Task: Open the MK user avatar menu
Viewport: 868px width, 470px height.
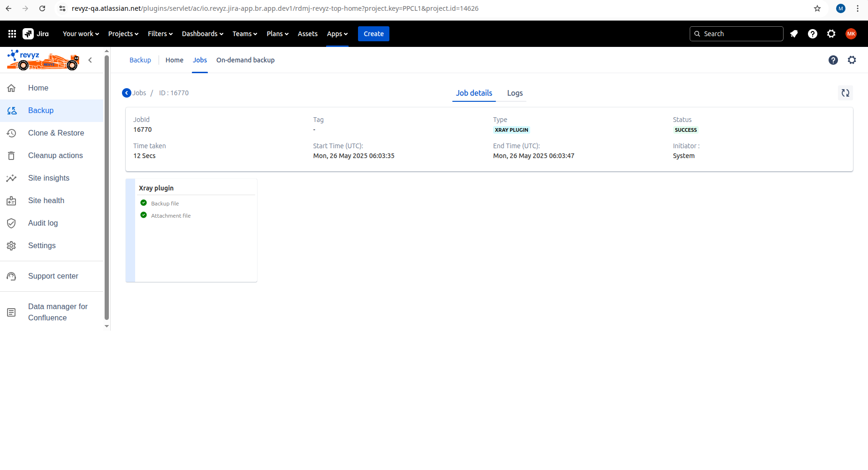Action: (851, 34)
